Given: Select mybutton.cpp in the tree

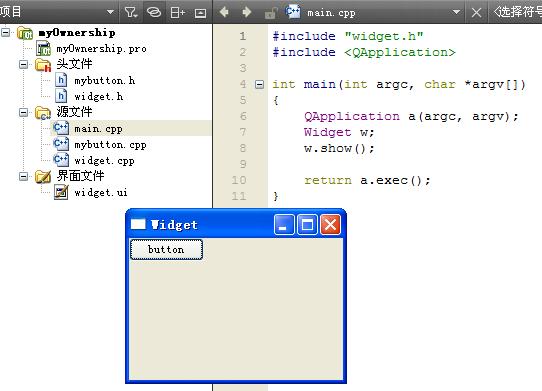Looking at the screenshot, I should [110, 145].
